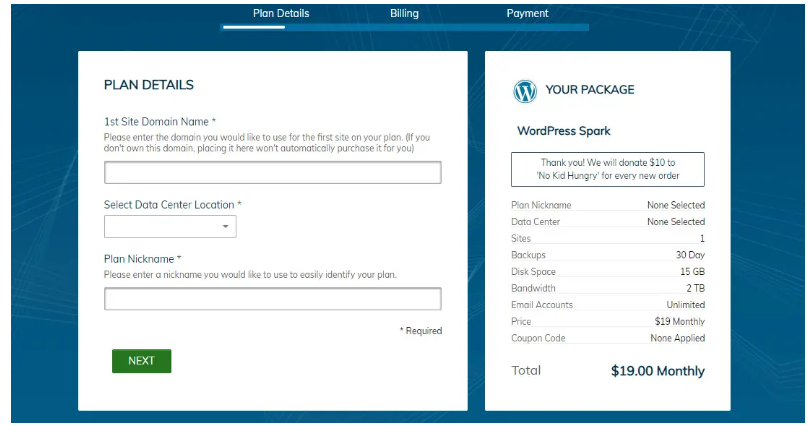The height and width of the screenshot is (426, 808).
Task: Click the 'Total' label
Action: point(526,370)
